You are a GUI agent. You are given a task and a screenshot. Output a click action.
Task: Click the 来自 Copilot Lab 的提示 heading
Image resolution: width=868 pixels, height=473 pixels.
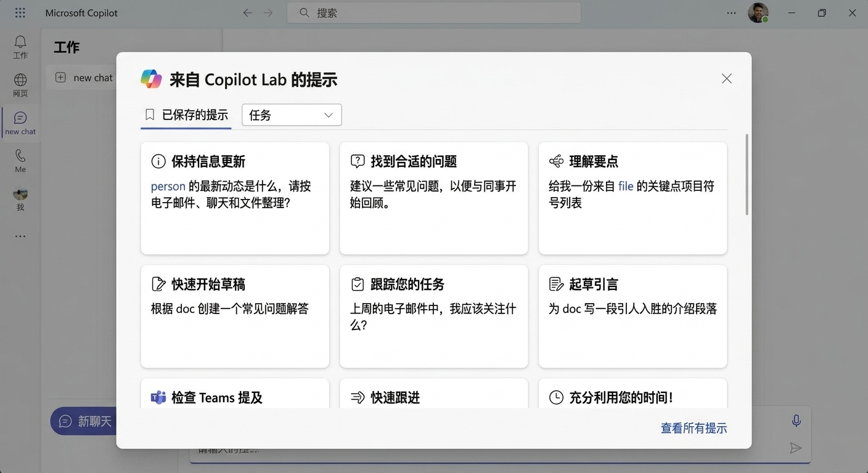pos(253,79)
